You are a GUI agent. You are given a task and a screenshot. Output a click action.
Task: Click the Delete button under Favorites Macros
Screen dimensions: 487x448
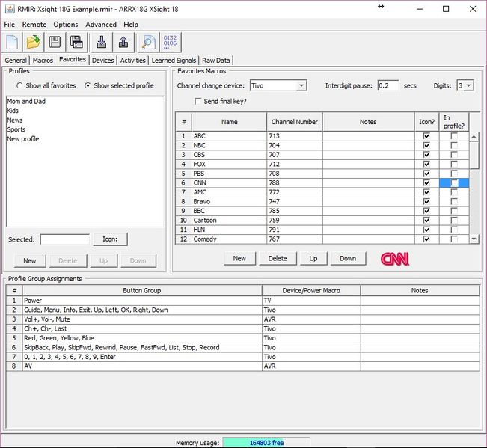[278, 258]
